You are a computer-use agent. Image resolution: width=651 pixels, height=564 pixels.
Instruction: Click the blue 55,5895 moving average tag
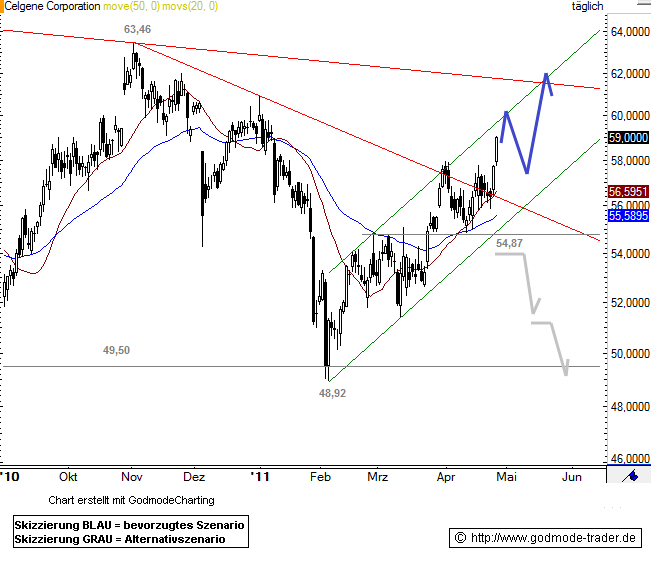[x=628, y=216]
